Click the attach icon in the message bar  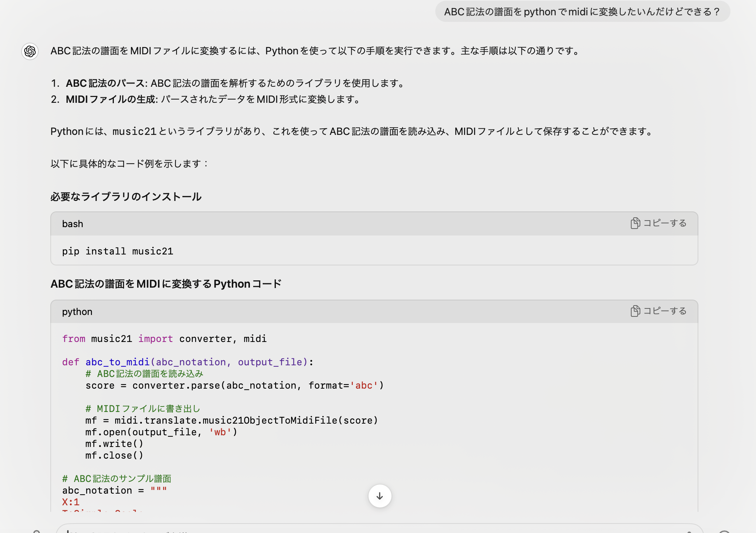tap(36, 531)
